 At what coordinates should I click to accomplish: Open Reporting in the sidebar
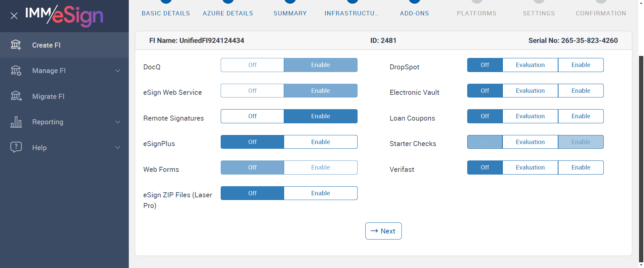point(64,122)
